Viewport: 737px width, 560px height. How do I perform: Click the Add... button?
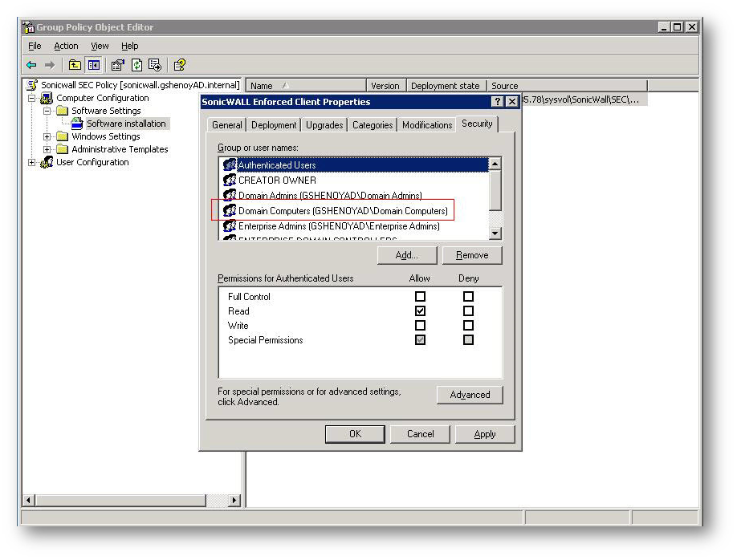407,255
